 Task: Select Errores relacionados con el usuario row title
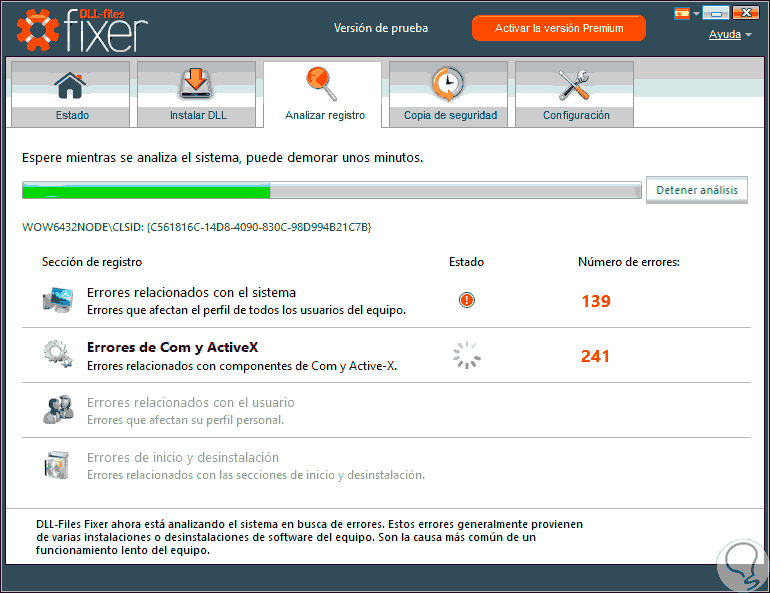point(191,403)
